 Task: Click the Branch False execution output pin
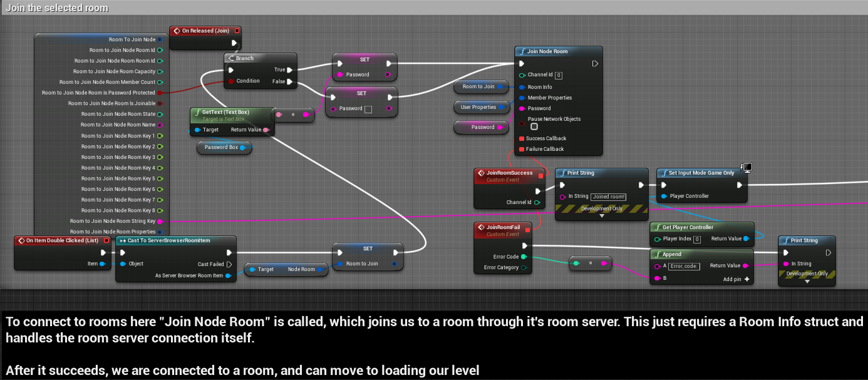(x=290, y=81)
